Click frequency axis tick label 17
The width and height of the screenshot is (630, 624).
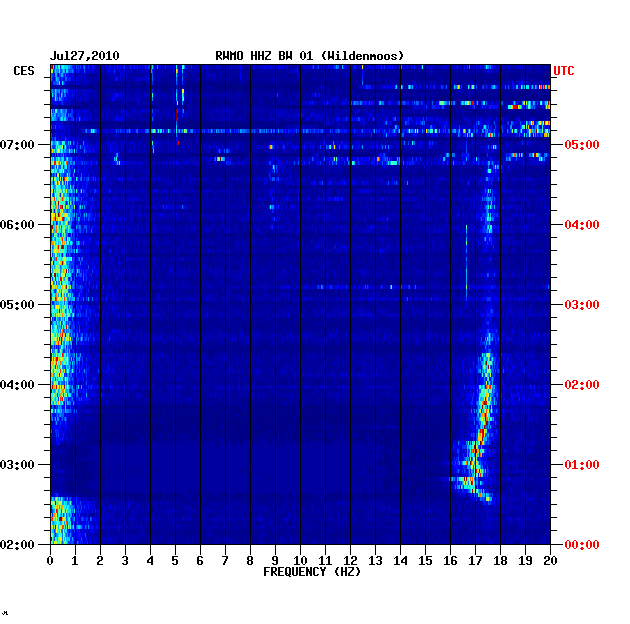475,561
